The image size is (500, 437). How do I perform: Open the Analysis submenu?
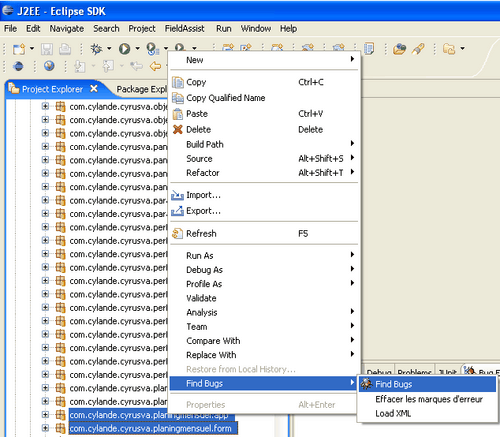click(264, 312)
